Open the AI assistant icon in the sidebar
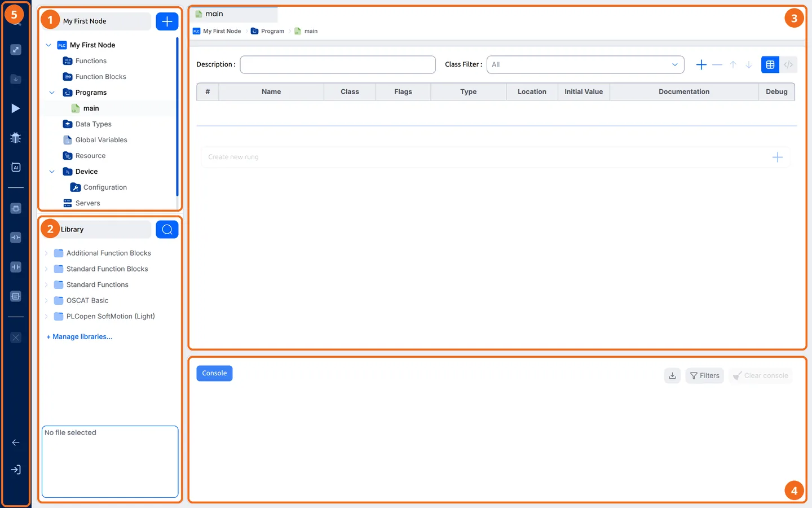Screen dimensions: 812x508 pos(16,167)
